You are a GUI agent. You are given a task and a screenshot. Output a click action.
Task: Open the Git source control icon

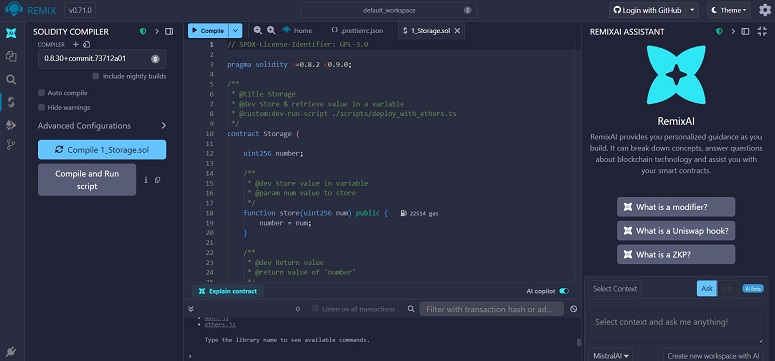[11, 145]
